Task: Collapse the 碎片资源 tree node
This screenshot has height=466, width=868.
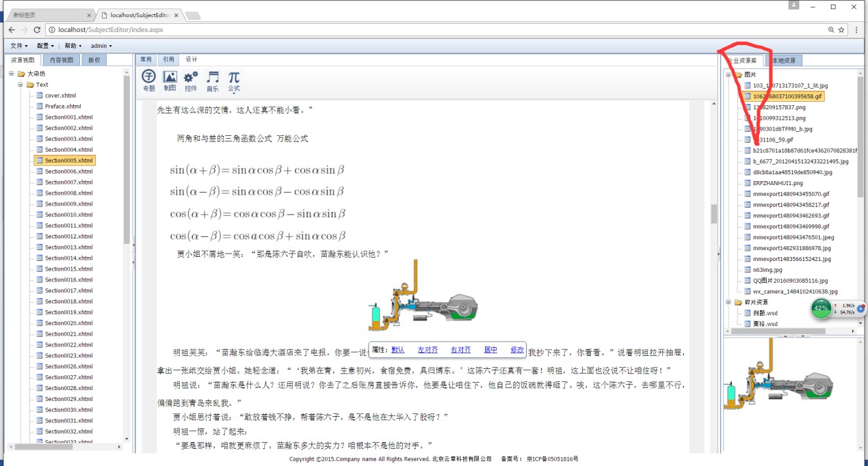Action: (x=729, y=302)
